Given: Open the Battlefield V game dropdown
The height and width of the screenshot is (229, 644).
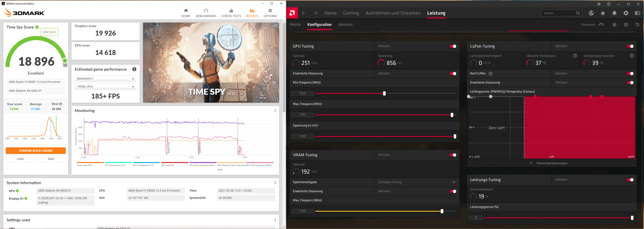Looking at the screenshot, I should coord(105,79).
